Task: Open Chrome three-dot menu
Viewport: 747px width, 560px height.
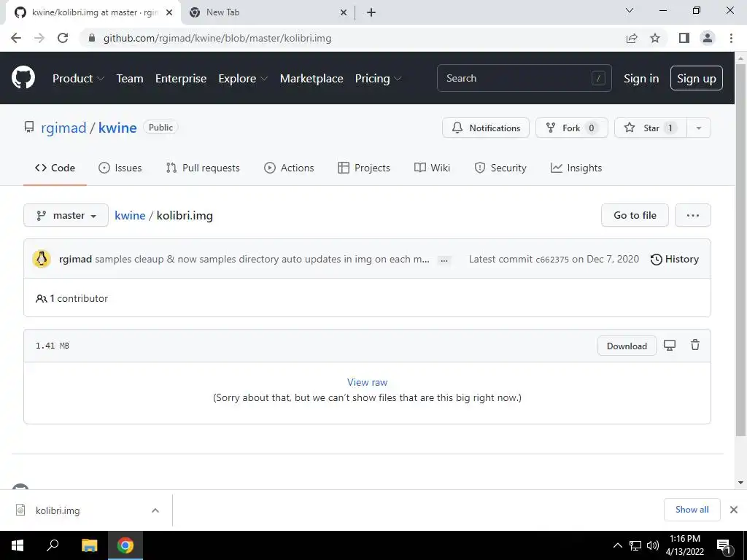Action: point(731,38)
